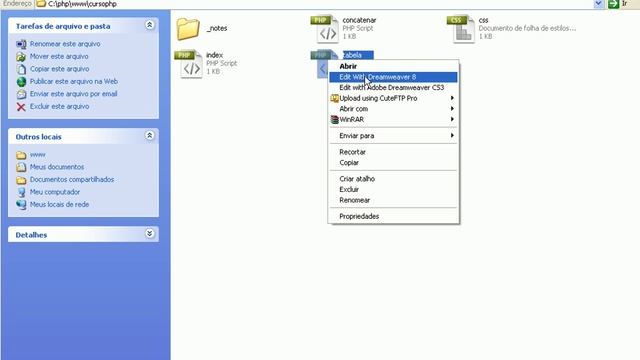The image size is (640, 360).
Task: Open the Documentos compartilhados link
Action: coord(72,180)
